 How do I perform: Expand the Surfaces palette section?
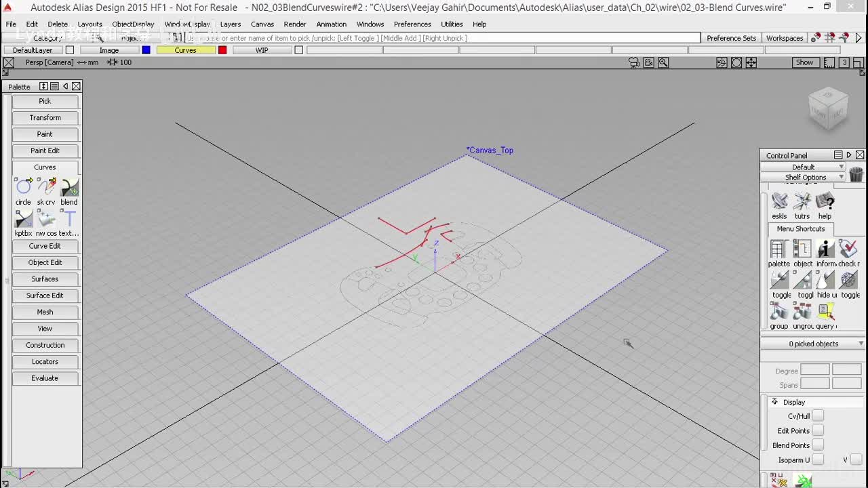(x=45, y=279)
